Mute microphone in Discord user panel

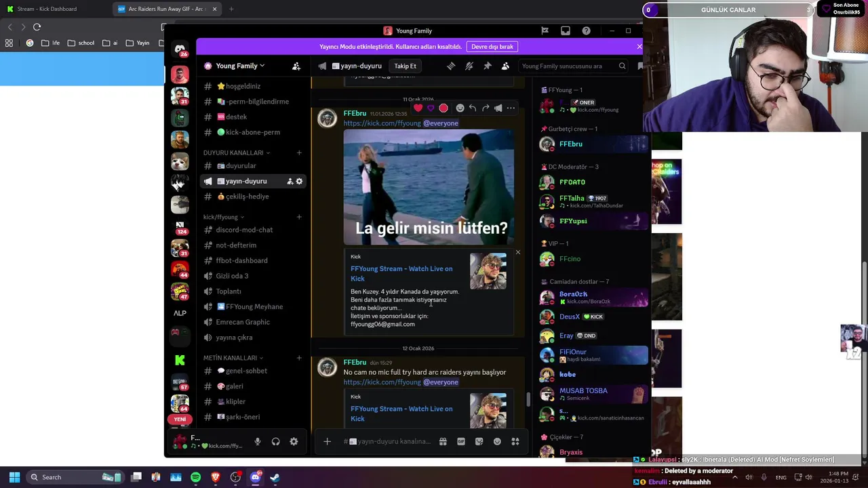pyautogui.click(x=258, y=441)
